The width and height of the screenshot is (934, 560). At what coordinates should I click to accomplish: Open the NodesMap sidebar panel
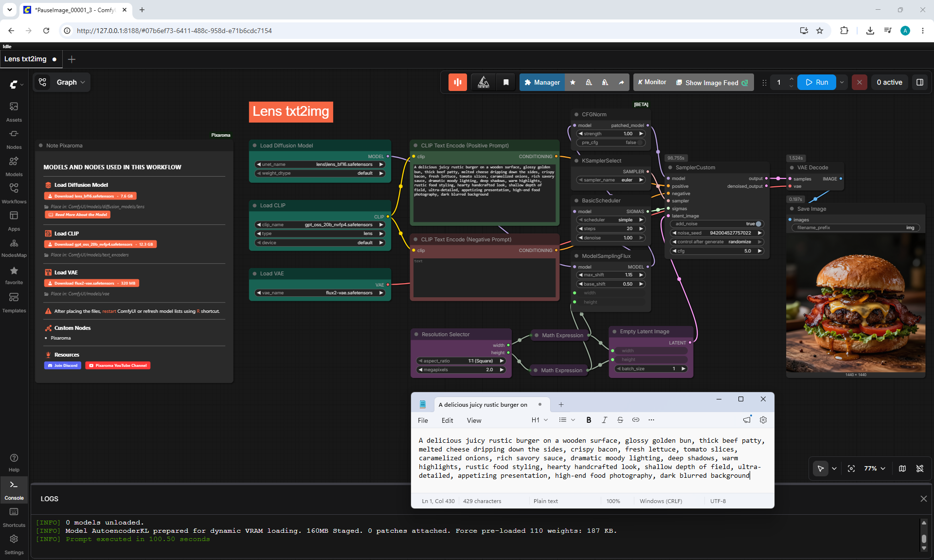point(14,248)
